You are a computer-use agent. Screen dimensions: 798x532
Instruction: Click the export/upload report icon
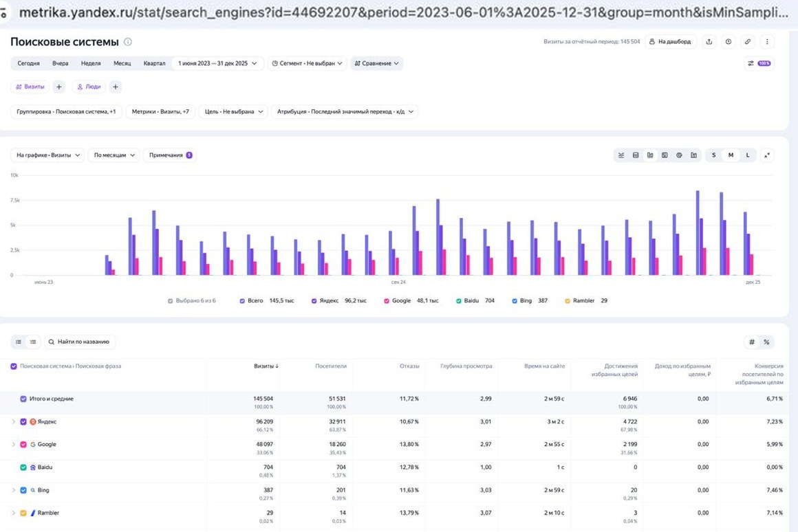click(709, 42)
